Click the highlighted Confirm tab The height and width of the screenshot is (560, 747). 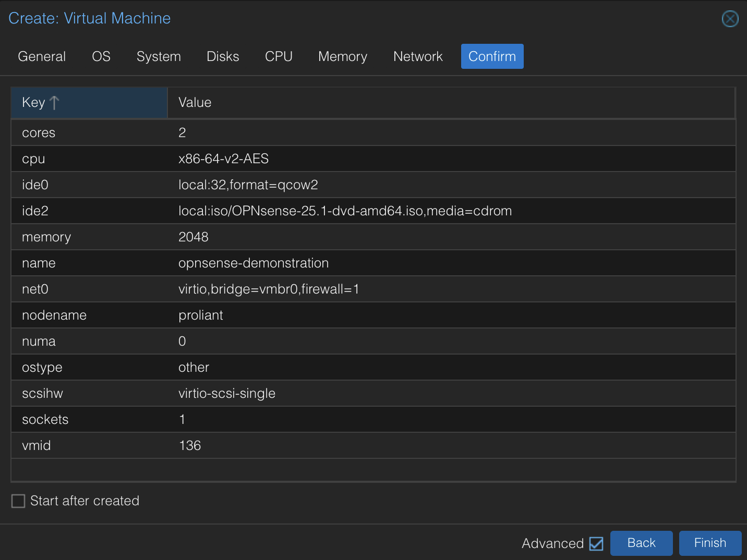pos(492,56)
